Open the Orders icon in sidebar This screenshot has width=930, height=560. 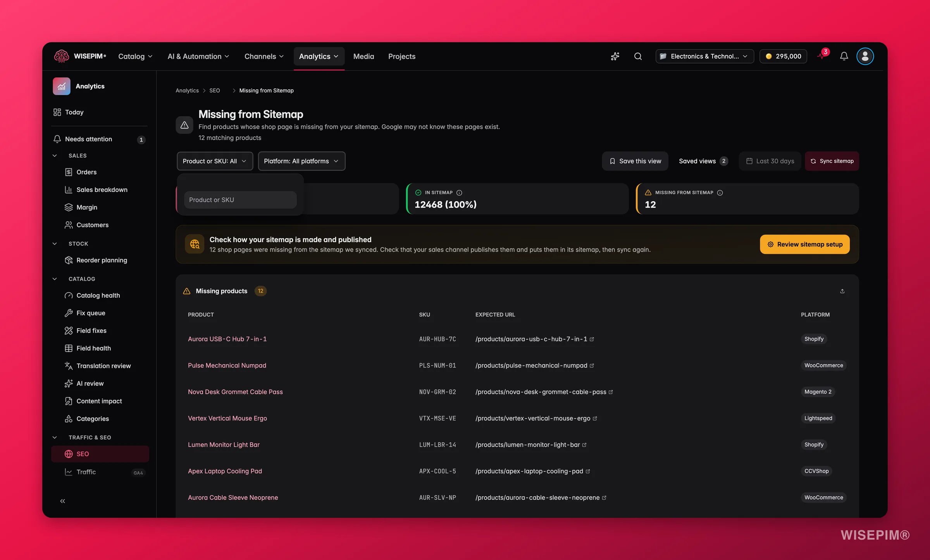69,172
